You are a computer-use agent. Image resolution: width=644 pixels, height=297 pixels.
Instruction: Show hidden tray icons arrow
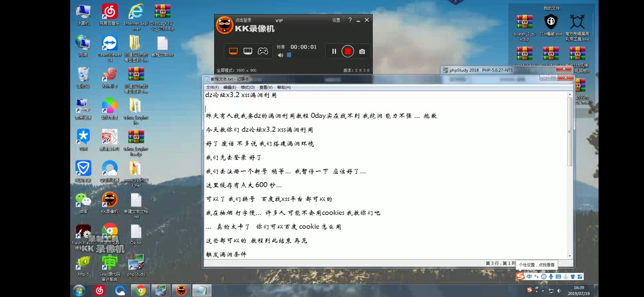pyautogui.click(x=543, y=291)
